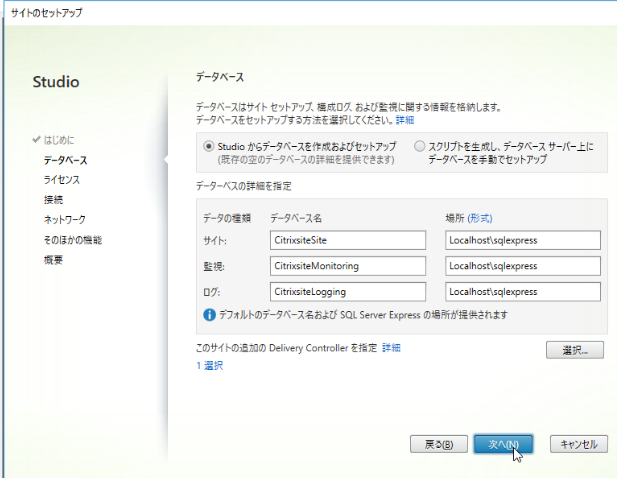
Task: Click the サイト location field Localhost\sqlexpress
Action: [523, 240]
